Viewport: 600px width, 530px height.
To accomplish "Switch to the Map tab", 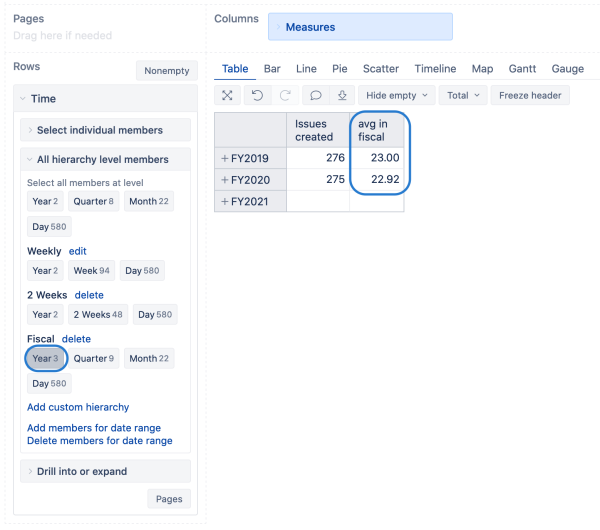I will 482,69.
